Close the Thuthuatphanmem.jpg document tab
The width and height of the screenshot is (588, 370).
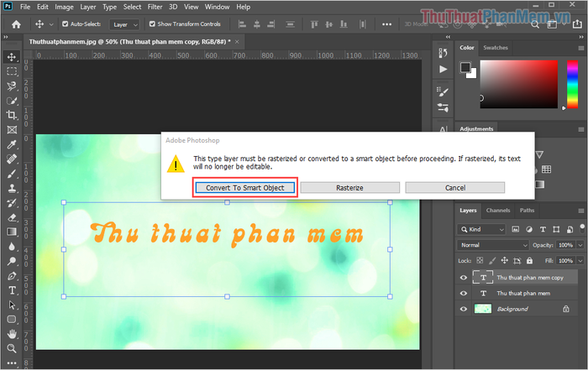(x=237, y=42)
